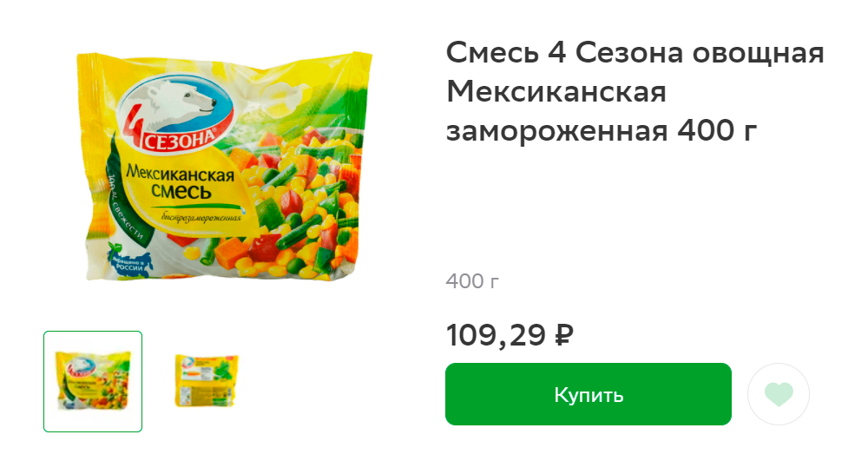Click the ruble currency symbol
868x474 pixels.
click(564, 334)
